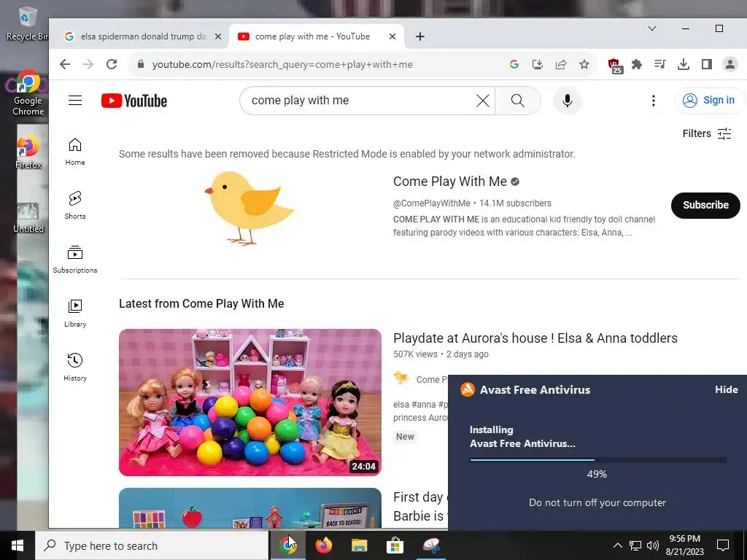Select the Google Chrome desktop shortcut
Screen dimensions: 747x560
(x=28, y=93)
